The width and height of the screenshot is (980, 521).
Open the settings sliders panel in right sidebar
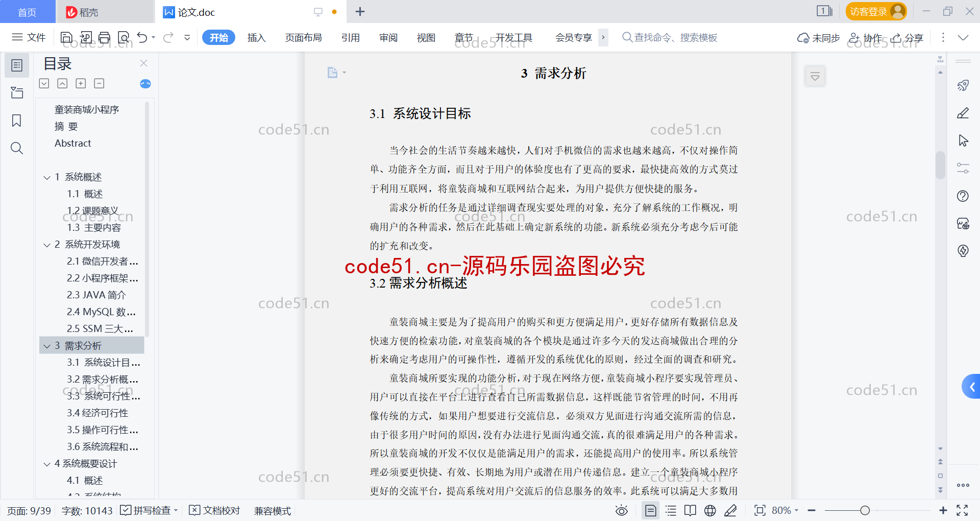pos(963,168)
